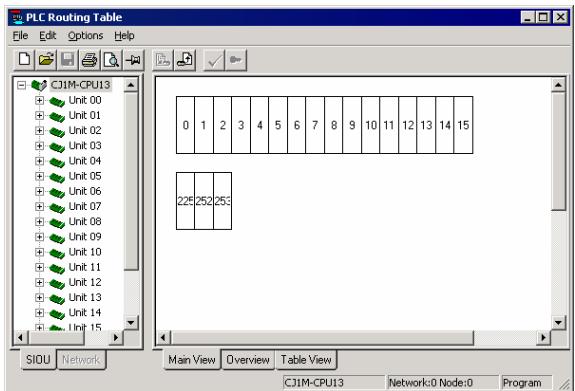Click the key icon in toolbar

[235, 60]
